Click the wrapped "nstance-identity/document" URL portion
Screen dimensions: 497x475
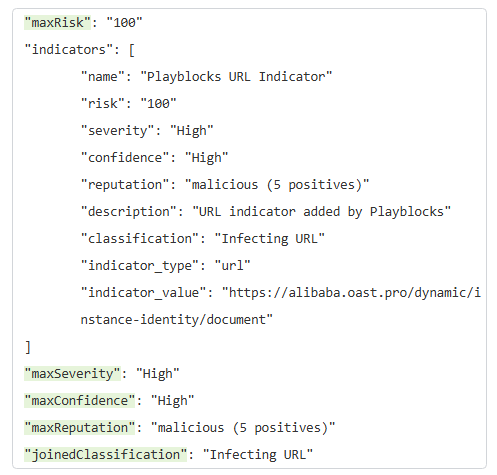(x=177, y=320)
